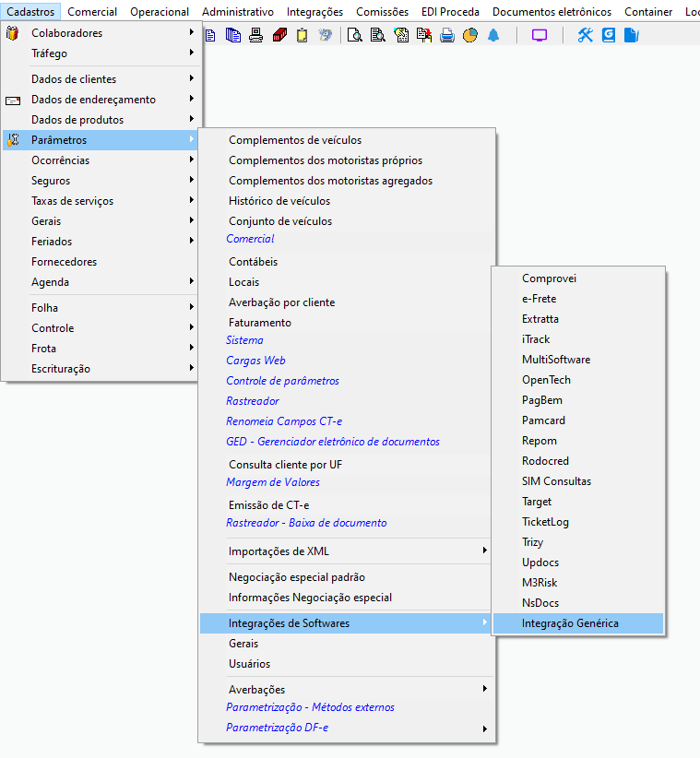The width and height of the screenshot is (700, 758).
Task: Click the yellow note spreadsheet icon
Action: coord(401,35)
